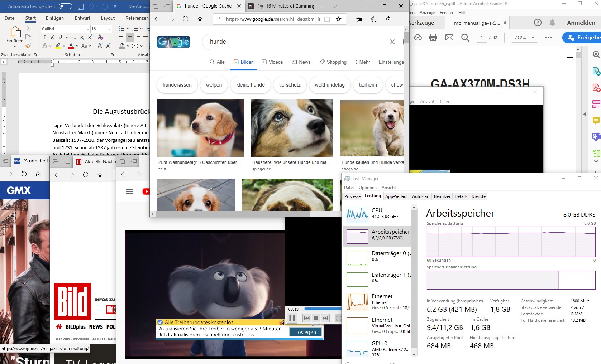Image resolution: width=601 pixels, height=364 pixels.
Task: Open the Optionen menu in Task-Manager
Action: [x=367, y=188]
